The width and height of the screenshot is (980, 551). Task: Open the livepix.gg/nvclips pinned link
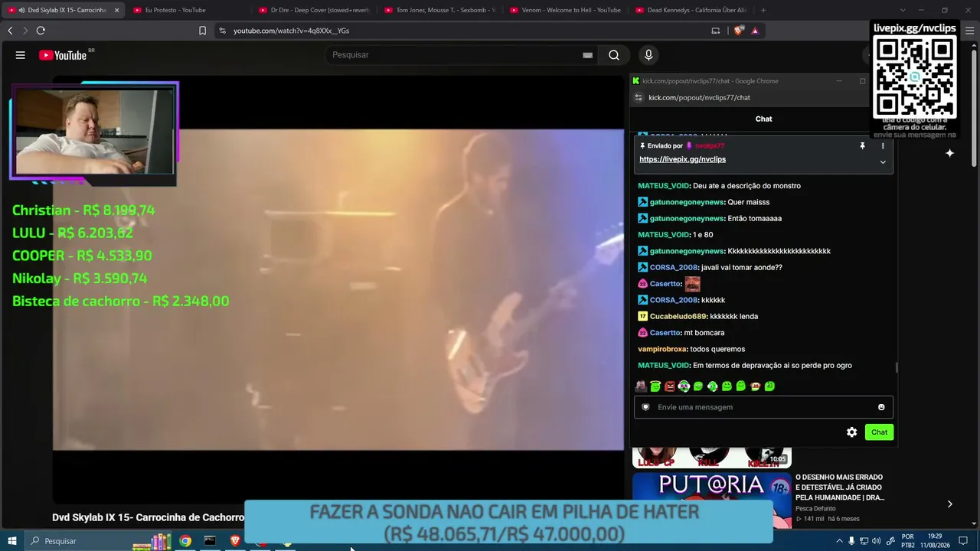tap(682, 159)
